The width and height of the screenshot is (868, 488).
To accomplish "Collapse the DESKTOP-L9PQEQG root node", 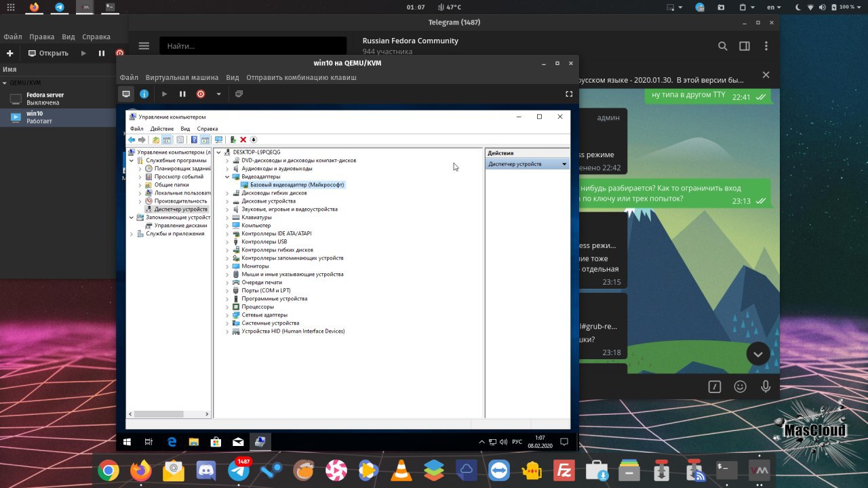I will (219, 152).
